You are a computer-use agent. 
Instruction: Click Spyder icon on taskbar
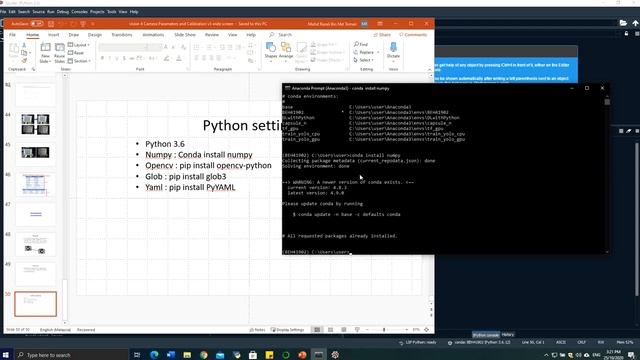click(335, 355)
